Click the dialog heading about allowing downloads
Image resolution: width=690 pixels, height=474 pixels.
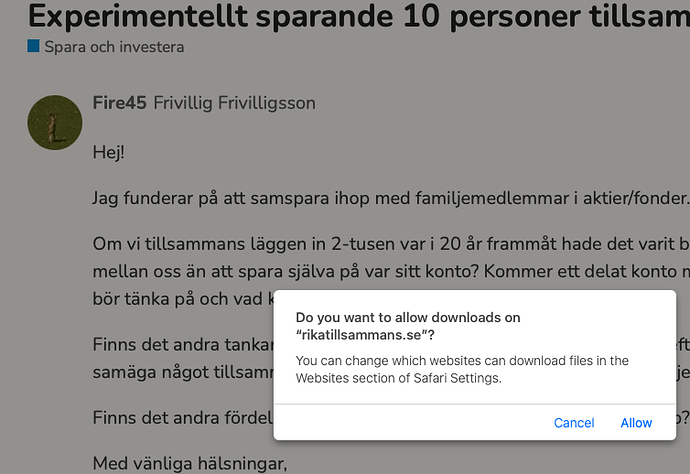click(408, 318)
